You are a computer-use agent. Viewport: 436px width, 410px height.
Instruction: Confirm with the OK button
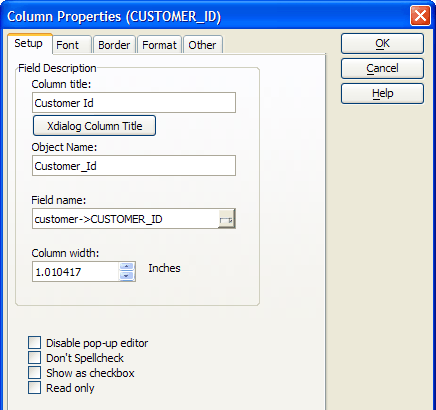[x=382, y=43]
